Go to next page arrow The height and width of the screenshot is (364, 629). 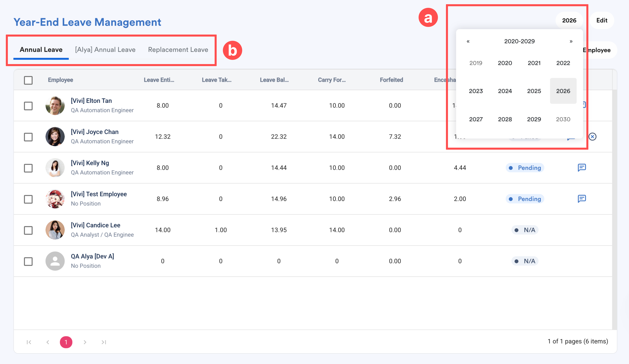(85, 342)
